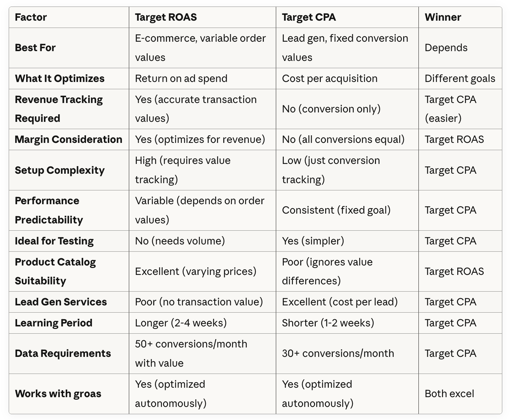This screenshot has width=511, height=420.
Task: Click the Revenue Tracking Required label
Action: tap(59, 109)
